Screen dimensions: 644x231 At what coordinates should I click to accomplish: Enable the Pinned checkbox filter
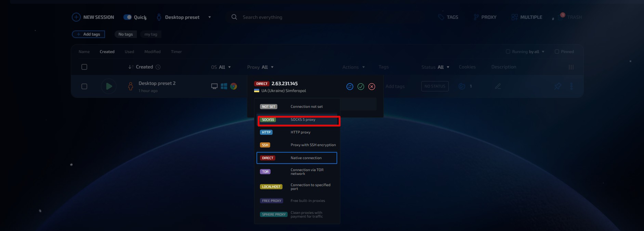pyautogui.click(x=557, y=52)
